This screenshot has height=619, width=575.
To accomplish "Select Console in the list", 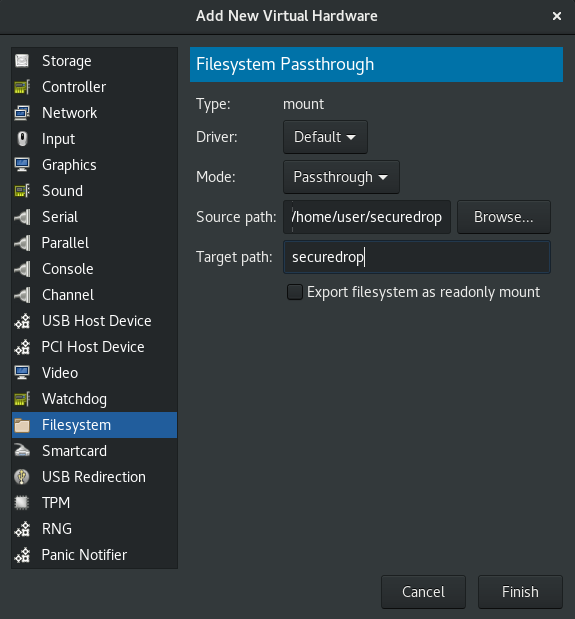I will click(94, 269).
